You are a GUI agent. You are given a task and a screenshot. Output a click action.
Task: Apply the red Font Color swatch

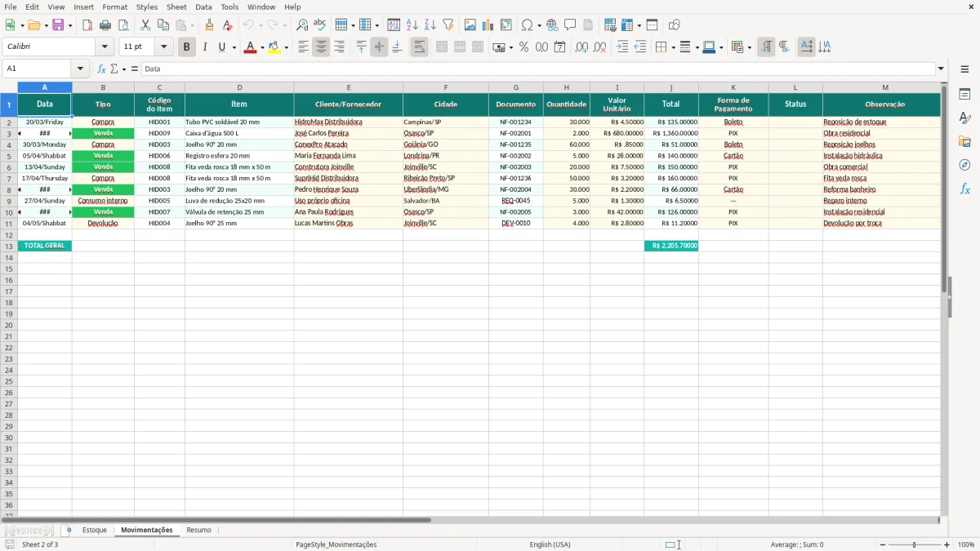point(251,47)
